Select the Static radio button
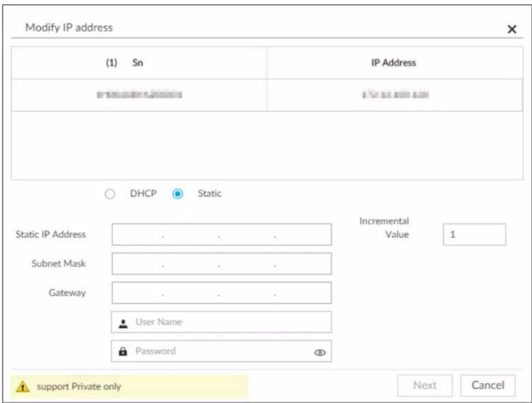This screenshot has width=532, height=403. (x=178, y=194)
